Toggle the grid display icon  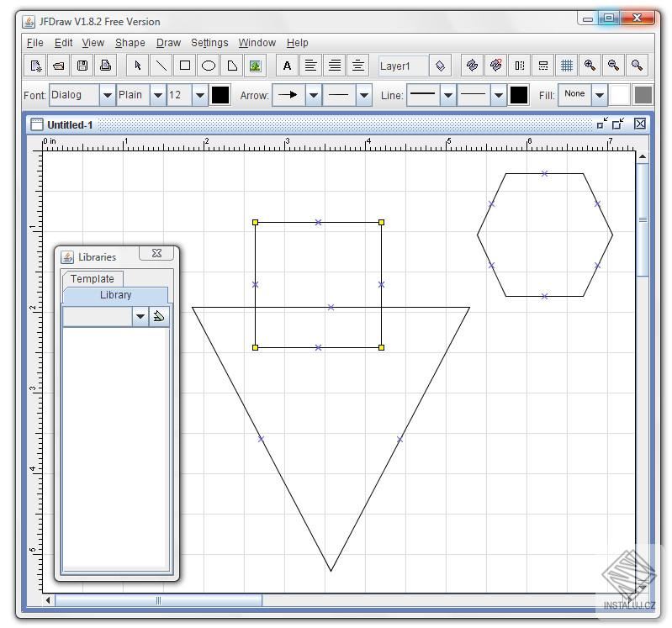567,66
